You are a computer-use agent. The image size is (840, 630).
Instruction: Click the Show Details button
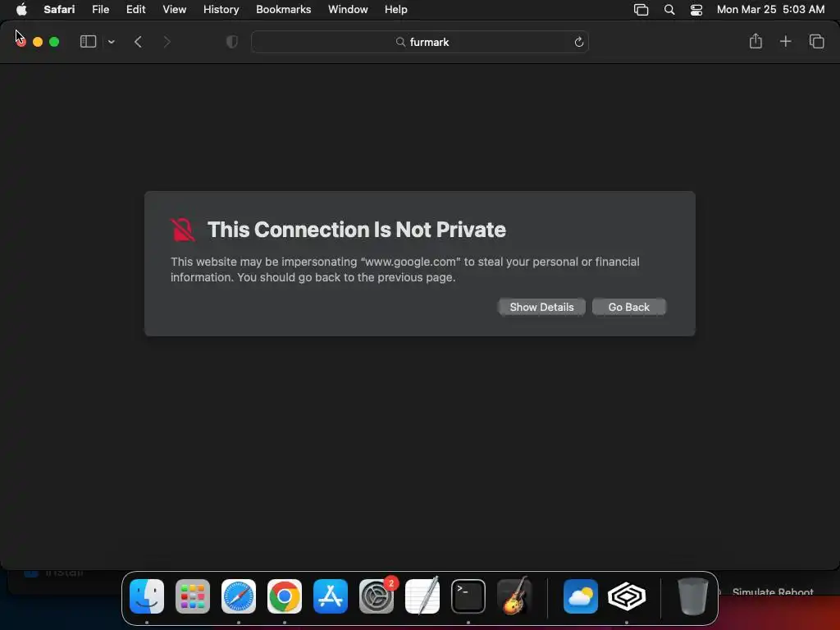pyautogui.click(x=541, y=307)
